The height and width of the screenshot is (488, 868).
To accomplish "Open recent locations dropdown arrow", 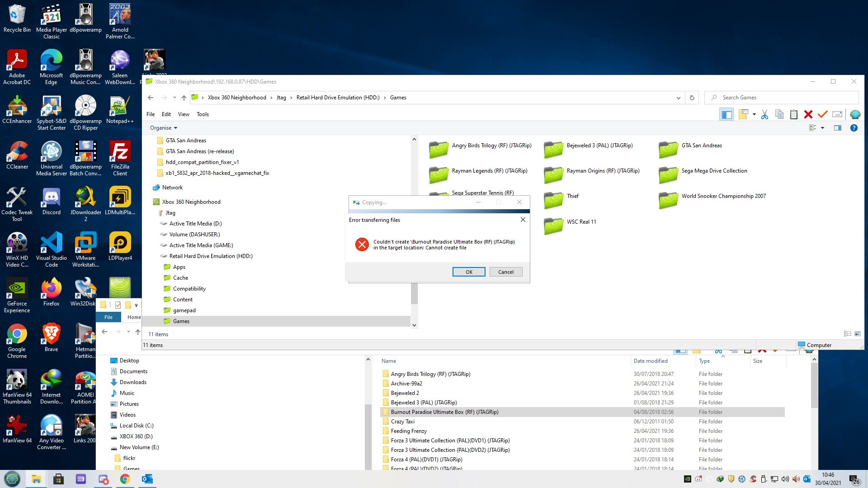I will (x=175, y=98).
